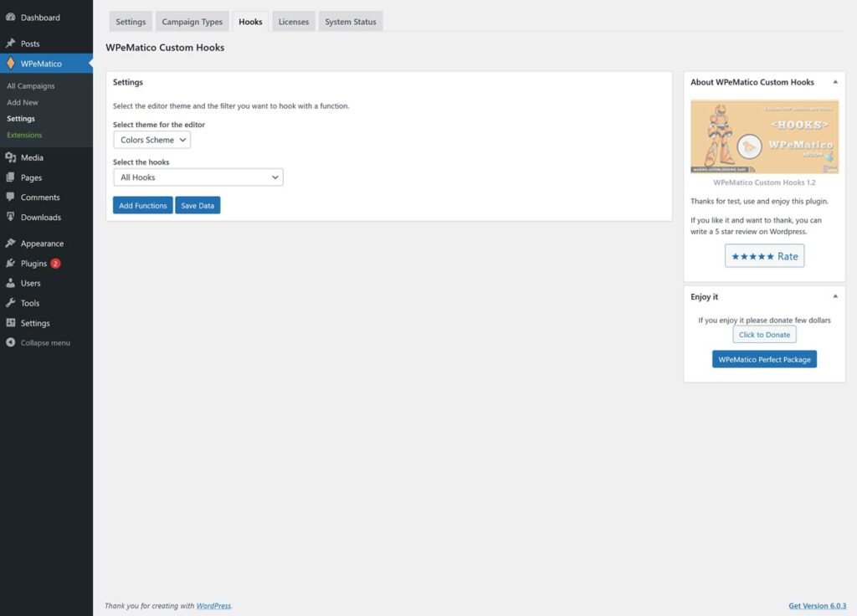Image resolution: width=857 pixels, height=616 pixels.
Task: Collapse the About WPeMatico Custom Hooks panel
Action: (835, 82)
